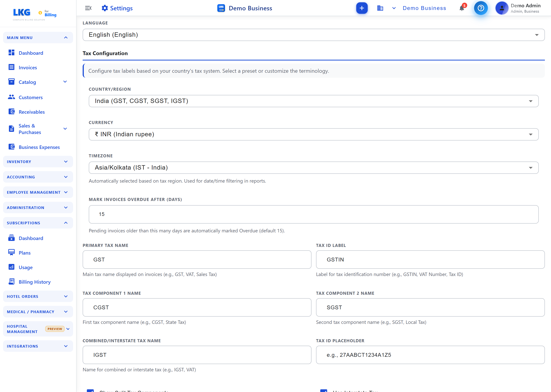Screen dimensions: 551x392
Task: Open the Language dropdown showing English
Action: click(x=313, y=35)
